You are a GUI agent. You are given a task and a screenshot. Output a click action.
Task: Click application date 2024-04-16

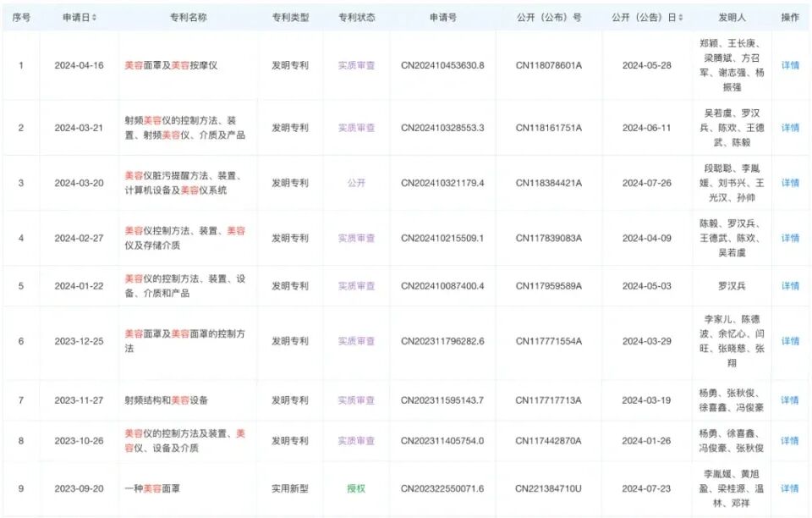pos(80,65)
